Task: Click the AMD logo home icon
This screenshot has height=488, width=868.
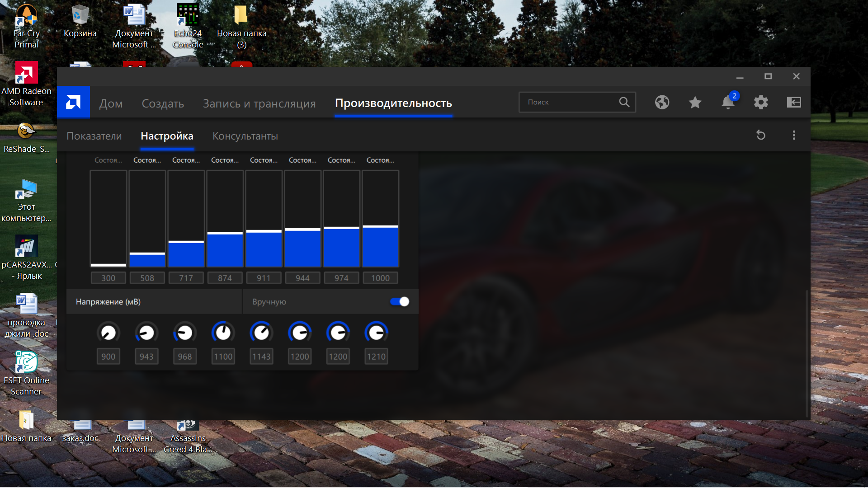Action: [x=73, y=102]
